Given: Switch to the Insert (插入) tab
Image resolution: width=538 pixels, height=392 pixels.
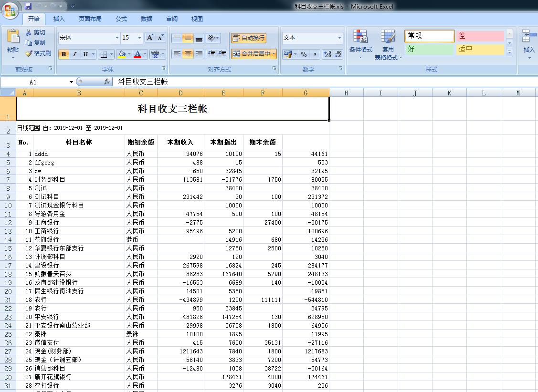Looking at the screenshot, I should 59,19.
